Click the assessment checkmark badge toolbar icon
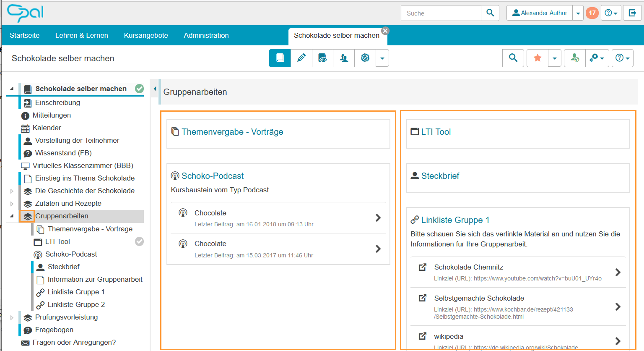The height and width of the screenshot is (351, 644). click(365, 58)
